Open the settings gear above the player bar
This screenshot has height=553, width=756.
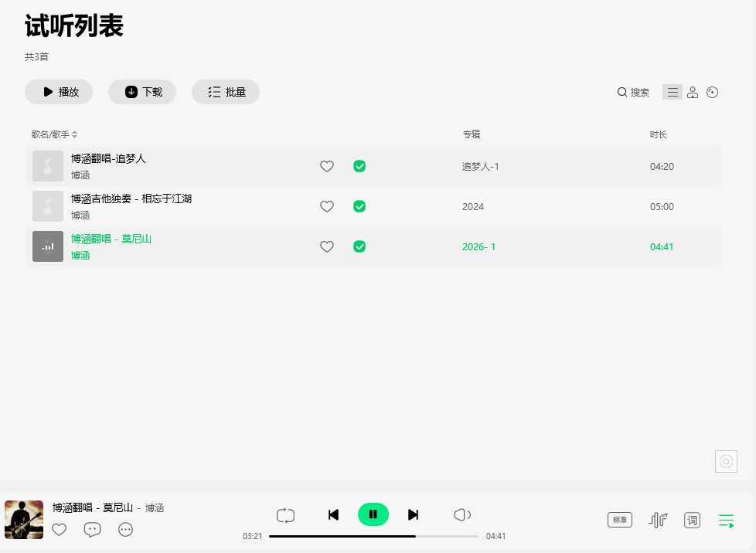point(726,461)
